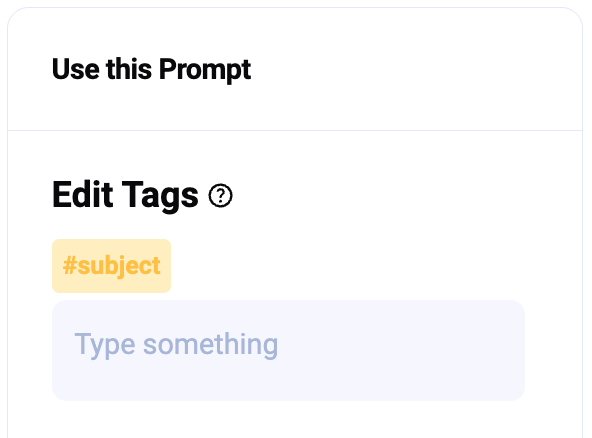Click the yellow #subject label
This screenshot has width=592, height=438.
(x=111, y=266)
